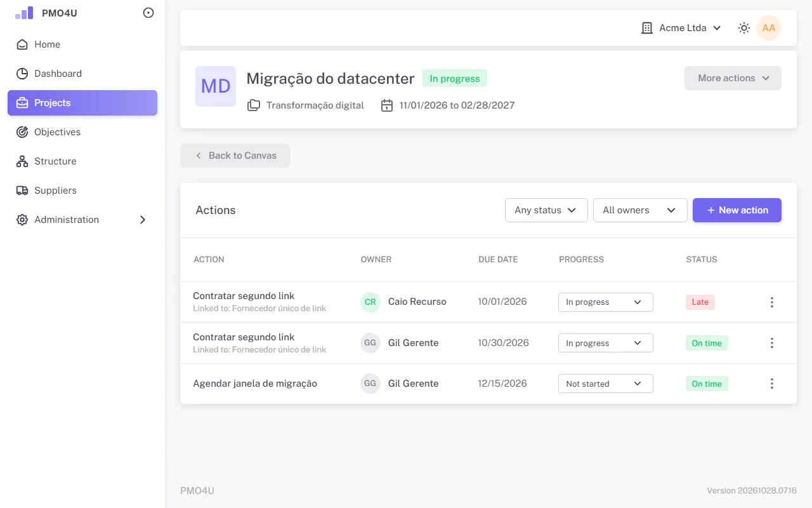Open Dashboard from the sidebar

click(x=82, y=74)
